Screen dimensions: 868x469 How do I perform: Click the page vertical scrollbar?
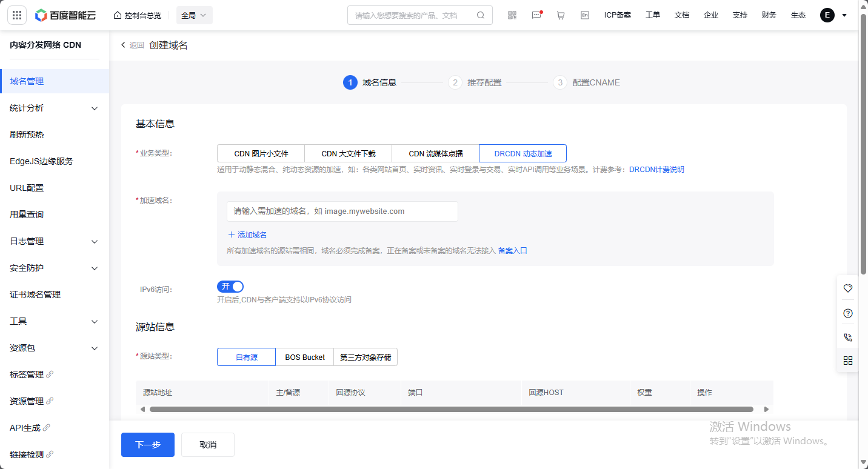click(863, 143)
